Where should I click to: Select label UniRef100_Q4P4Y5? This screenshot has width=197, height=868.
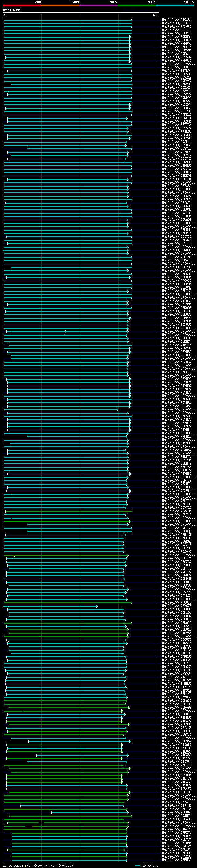click(177, 829)
